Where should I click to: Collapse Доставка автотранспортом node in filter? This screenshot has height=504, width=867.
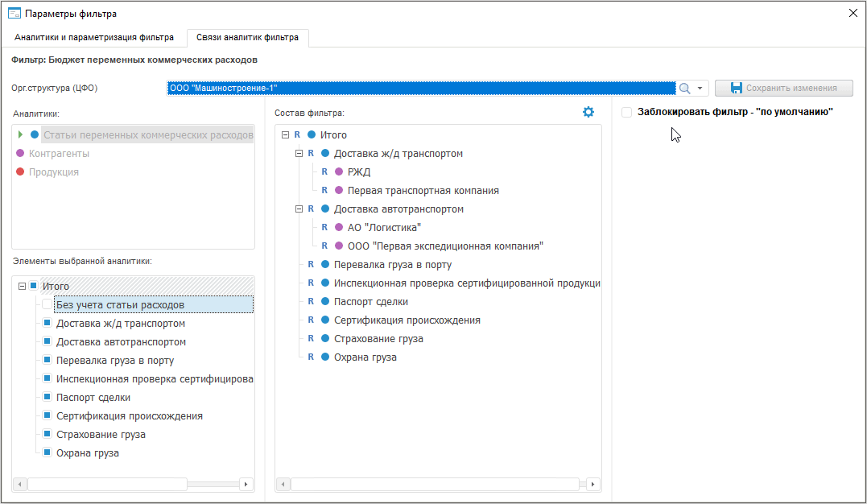coord(299,209)
